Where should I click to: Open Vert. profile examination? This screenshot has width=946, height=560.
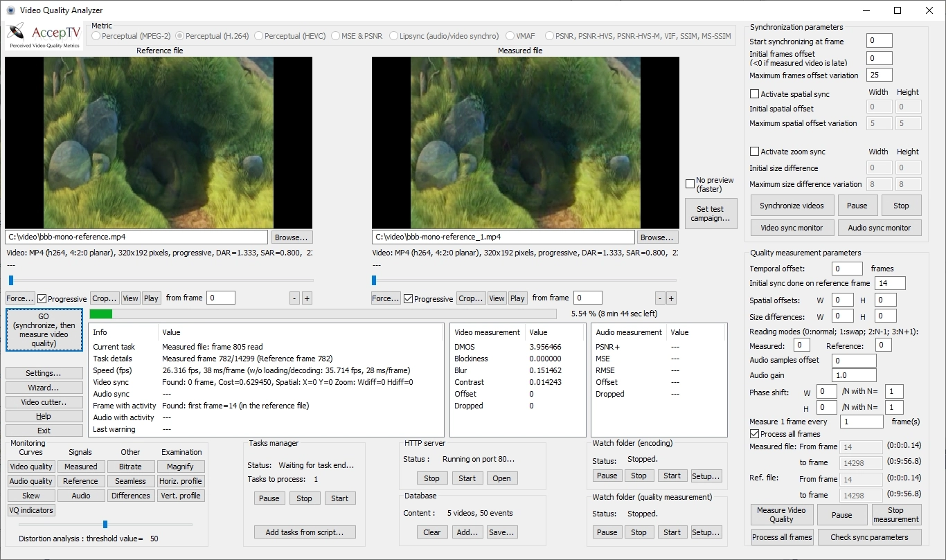tap(180, 496)
